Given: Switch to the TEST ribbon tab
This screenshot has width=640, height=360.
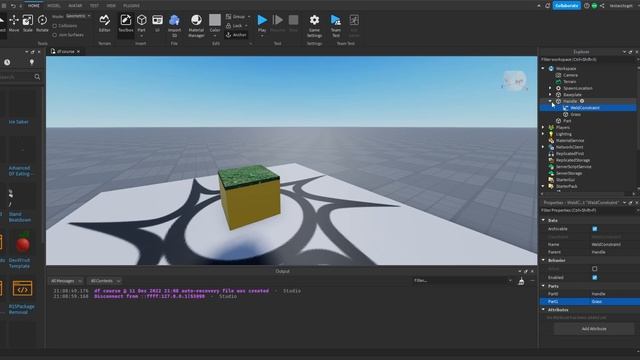Looking at the screenshot, I should tap(94, 6).
